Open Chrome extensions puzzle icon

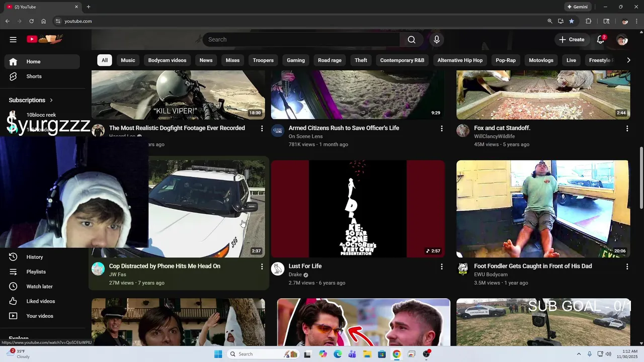(588, 21)
